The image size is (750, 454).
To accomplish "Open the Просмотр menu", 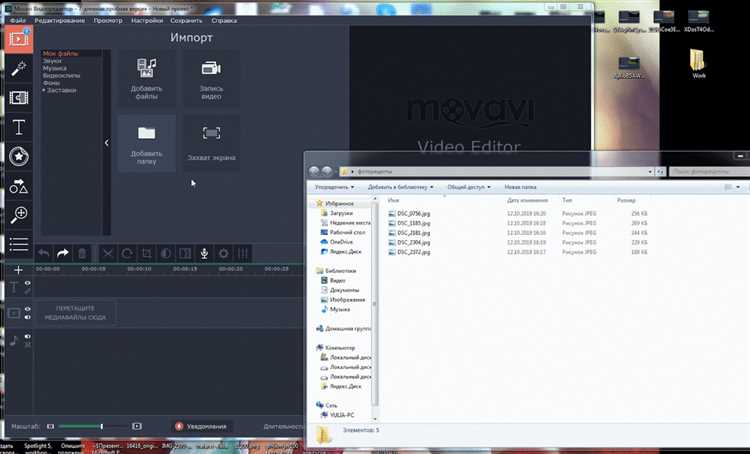I will tap(108, 21).
